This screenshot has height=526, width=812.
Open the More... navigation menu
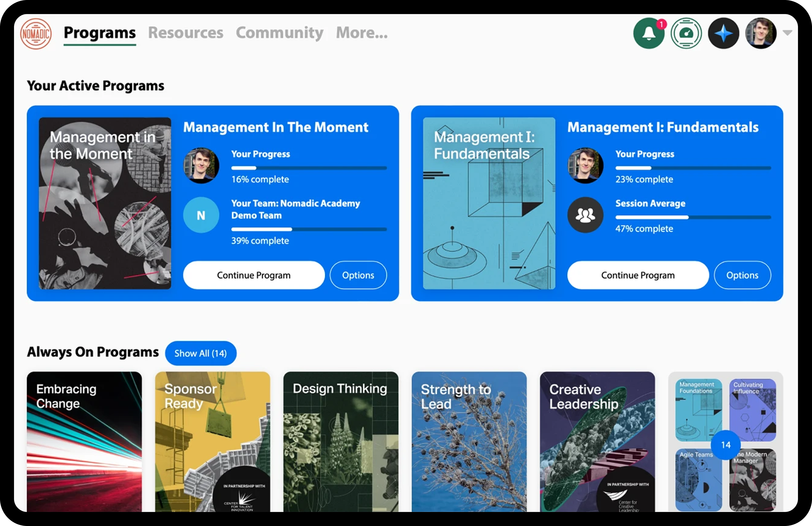tap(362, 33)
